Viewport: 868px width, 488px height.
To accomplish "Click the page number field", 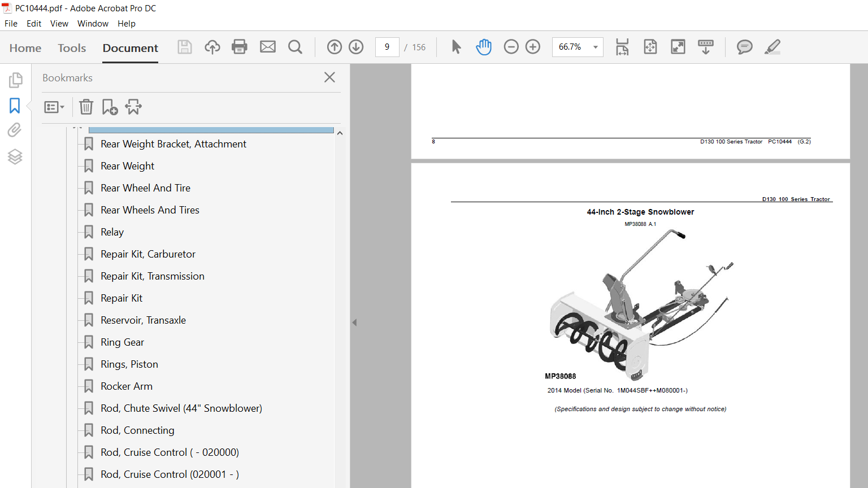I will point(387,47).
